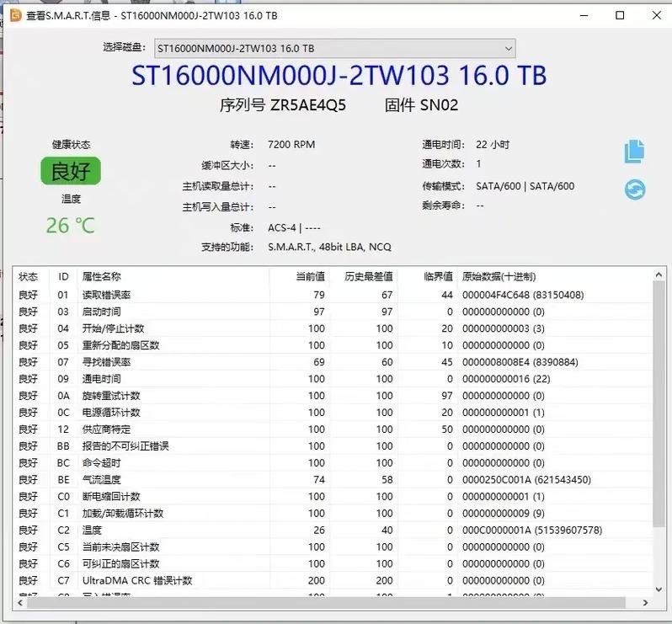Close the S.M.A.R.T. info window

pos(657,15)
